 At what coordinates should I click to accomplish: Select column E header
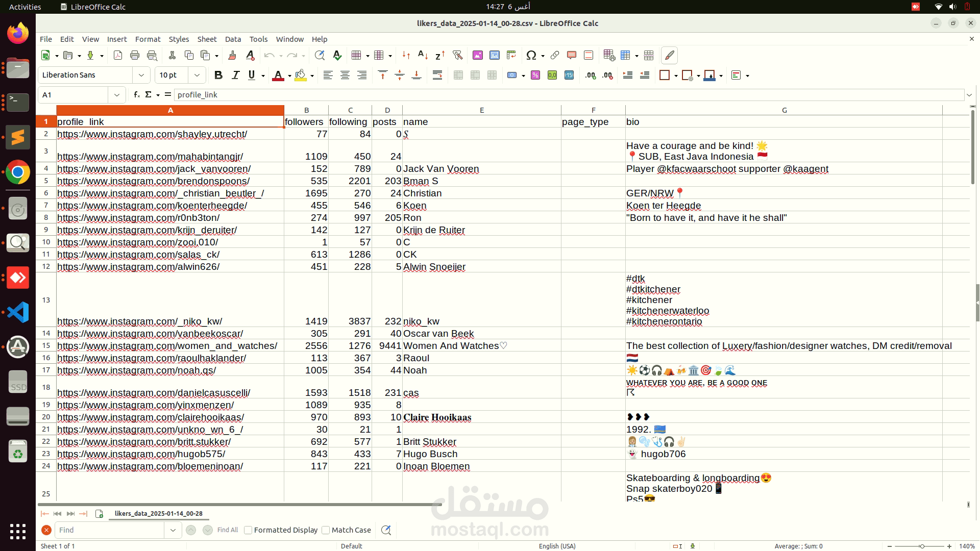tap(481, 110)
